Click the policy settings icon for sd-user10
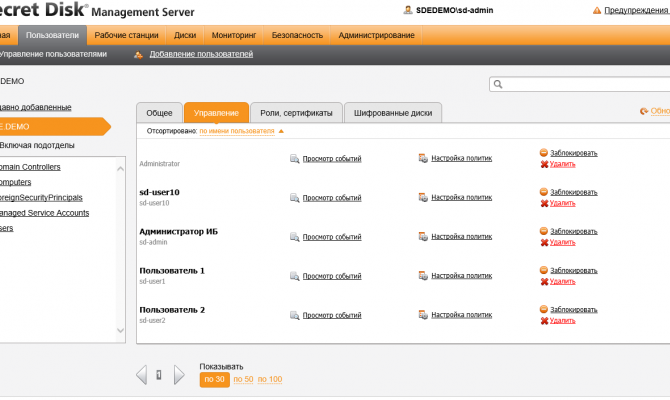670x400 pixels. pos(423,197)
